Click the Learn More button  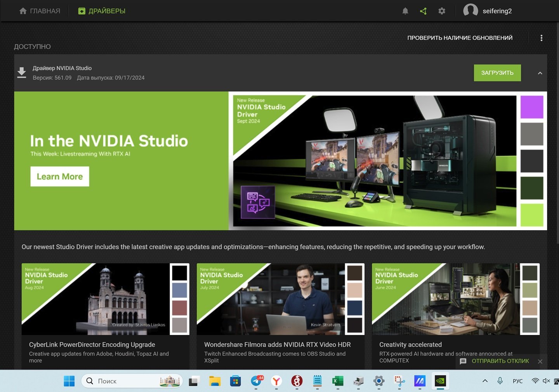[60, 177]
